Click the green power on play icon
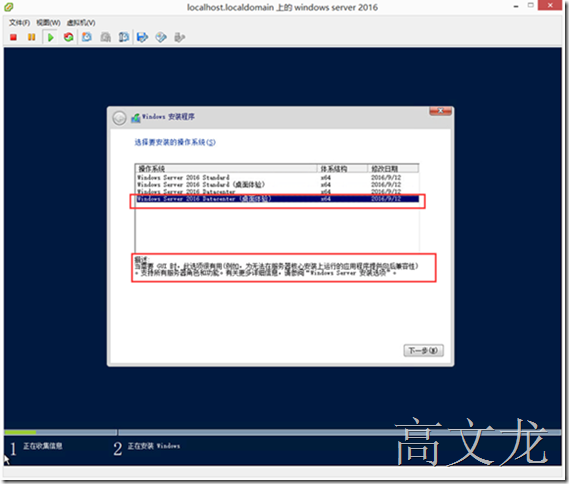This screenshot has width=569, height=484. tap(50, 37)
